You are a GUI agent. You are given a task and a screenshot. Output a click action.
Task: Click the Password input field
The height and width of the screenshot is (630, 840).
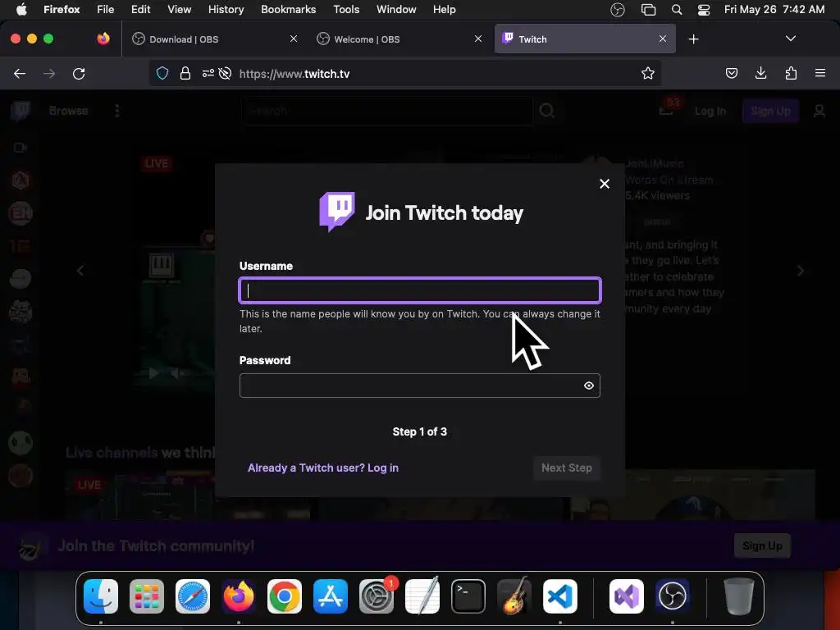point(419,386)
